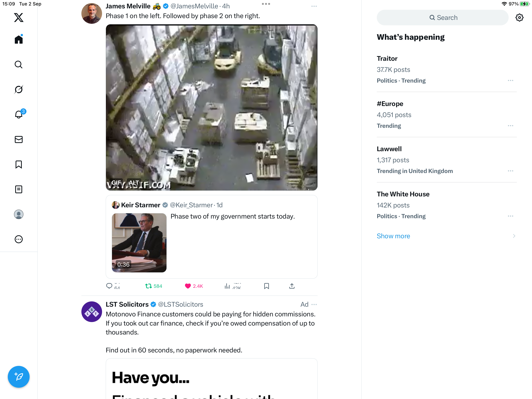Open the trends settings gear
532x399 pixels.
tap(519, 18)
